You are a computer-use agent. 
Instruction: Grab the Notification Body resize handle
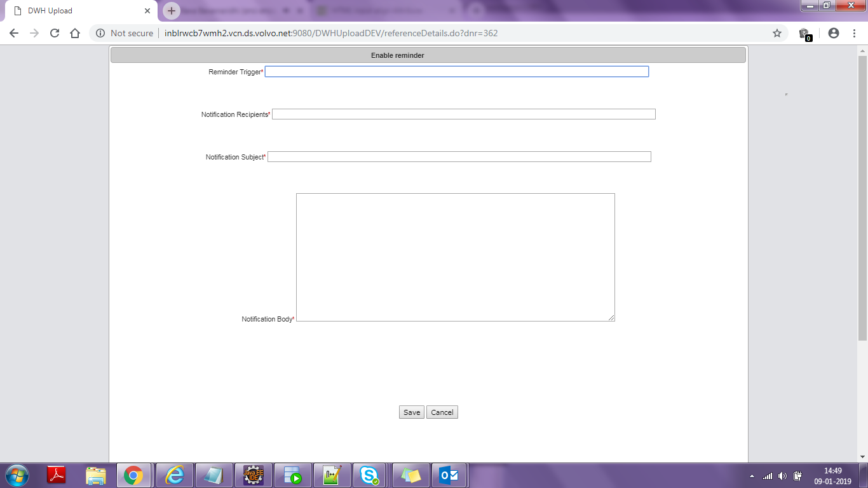pyautogui.click(x=611, y=318)
